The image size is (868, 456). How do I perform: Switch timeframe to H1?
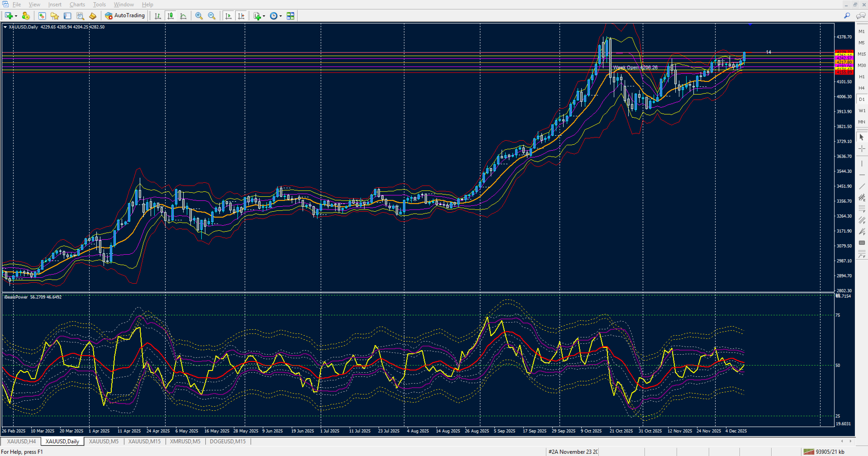pos(862,77)
